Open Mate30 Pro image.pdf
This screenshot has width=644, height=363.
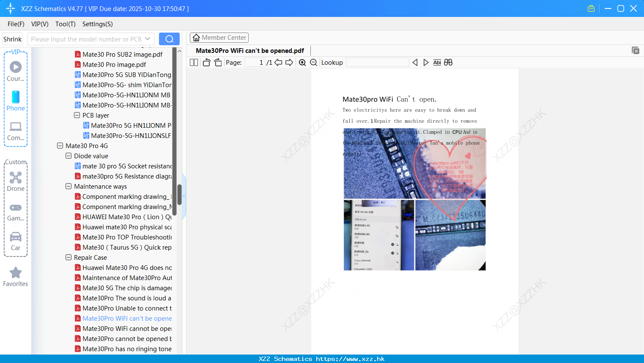click(110, 64)
